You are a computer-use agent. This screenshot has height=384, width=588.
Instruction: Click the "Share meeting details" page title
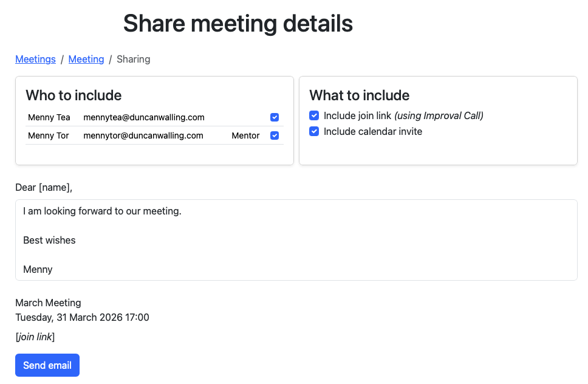[x=238, y=24]
